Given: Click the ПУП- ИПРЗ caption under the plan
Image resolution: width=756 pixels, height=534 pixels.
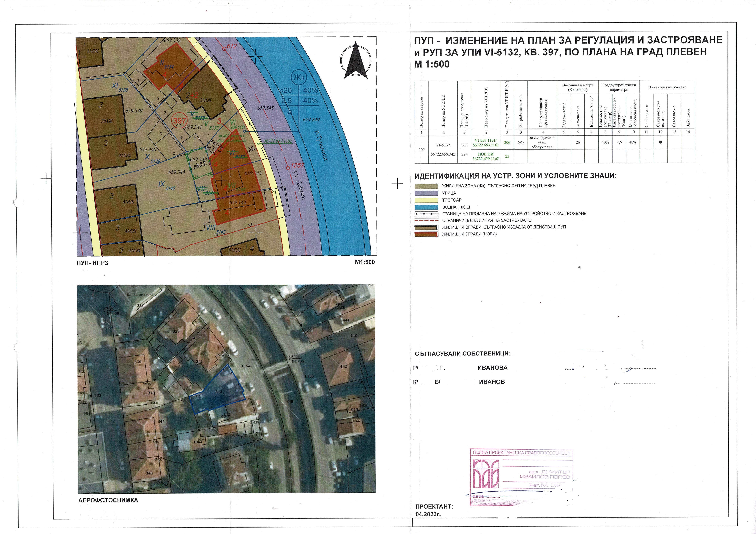Looking at the screenshot, I should tap(92, 263).
